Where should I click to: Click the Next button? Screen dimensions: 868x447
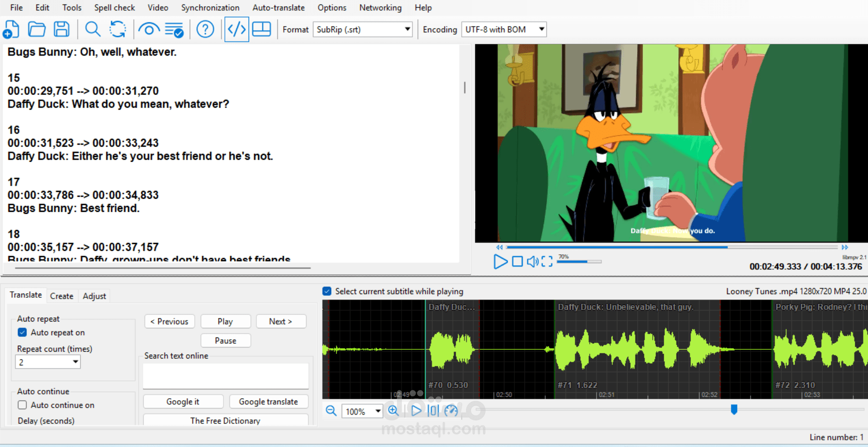[x=281, y=321]
